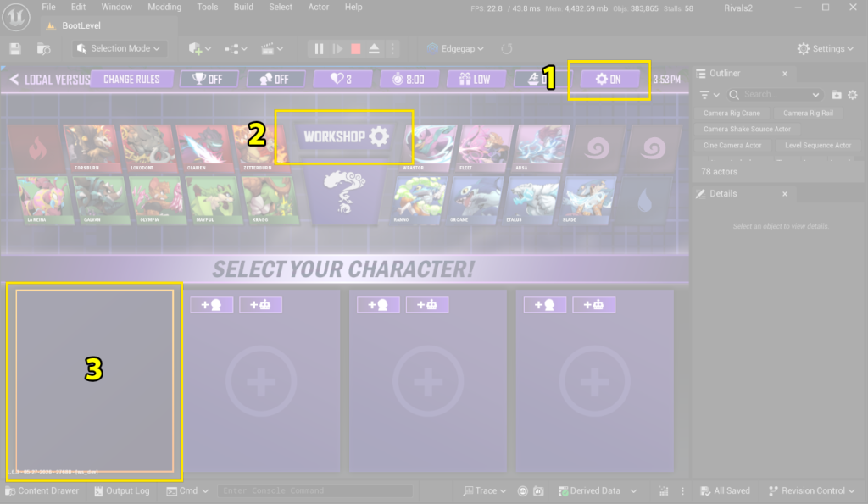Click the CHANGE RULES button

click(131, 79)
